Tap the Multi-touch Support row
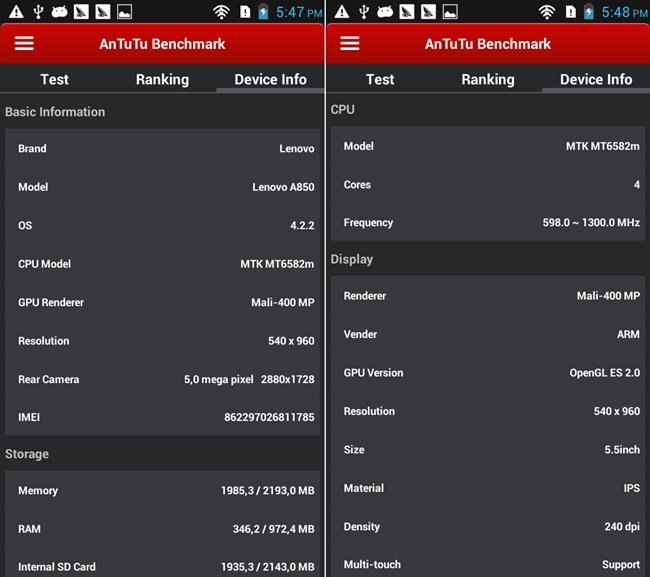The height and width of the screenshot is (577, 650). point(488,562)
